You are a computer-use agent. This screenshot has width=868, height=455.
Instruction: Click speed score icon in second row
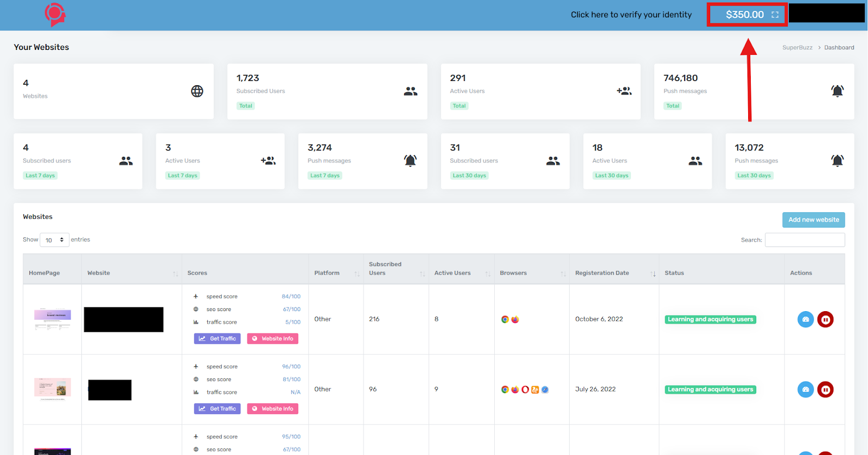point(196,366)
